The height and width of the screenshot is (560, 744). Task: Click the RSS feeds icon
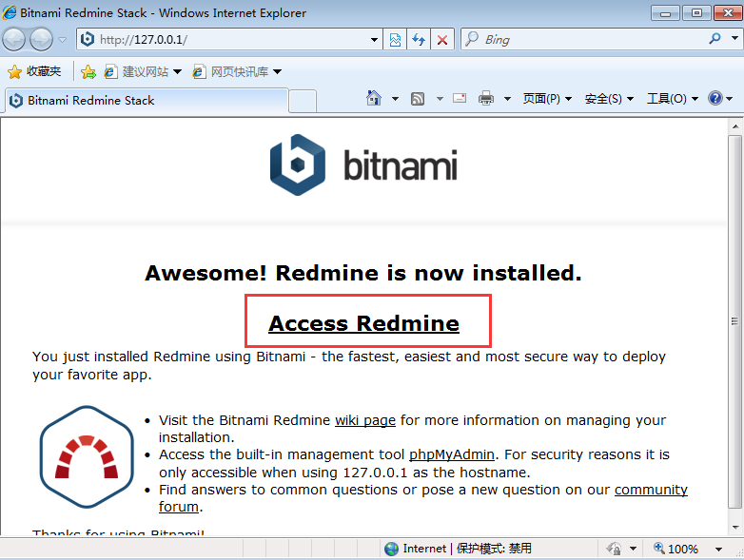(418, 99)
